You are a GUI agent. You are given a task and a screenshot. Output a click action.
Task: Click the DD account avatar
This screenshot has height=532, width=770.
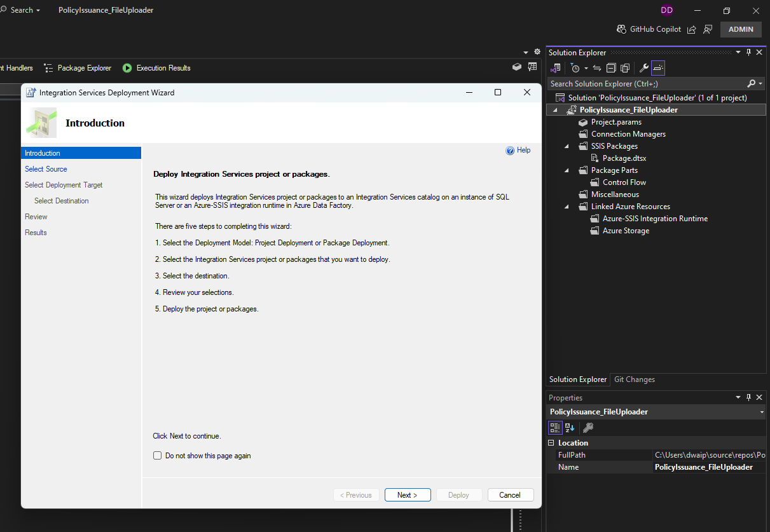[666, 10]
